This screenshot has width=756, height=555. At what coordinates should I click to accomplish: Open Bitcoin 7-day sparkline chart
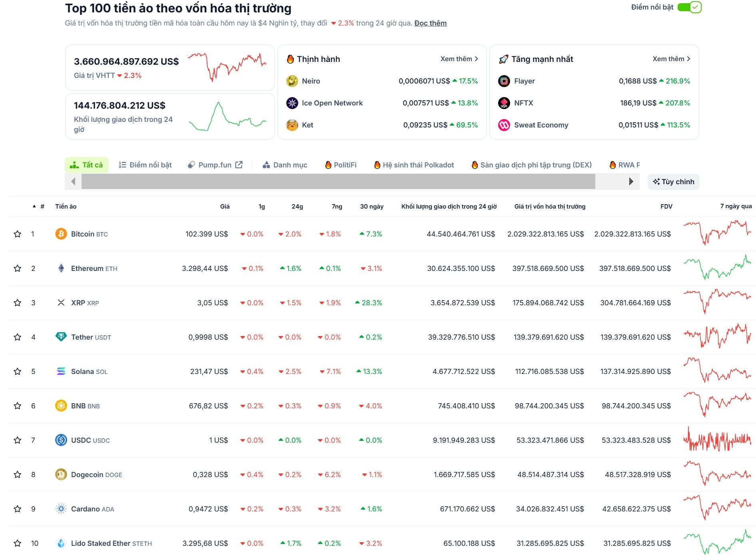(x=717, y=233)
